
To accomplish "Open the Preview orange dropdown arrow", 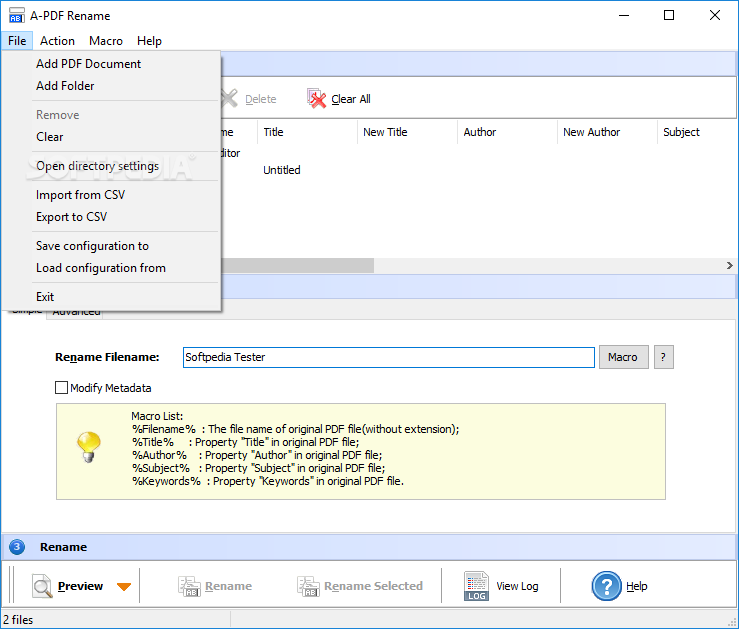I will click(124, 587).
